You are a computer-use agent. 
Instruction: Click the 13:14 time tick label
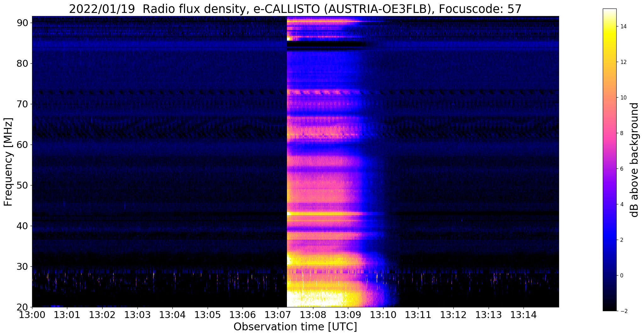tap(524, 315)
